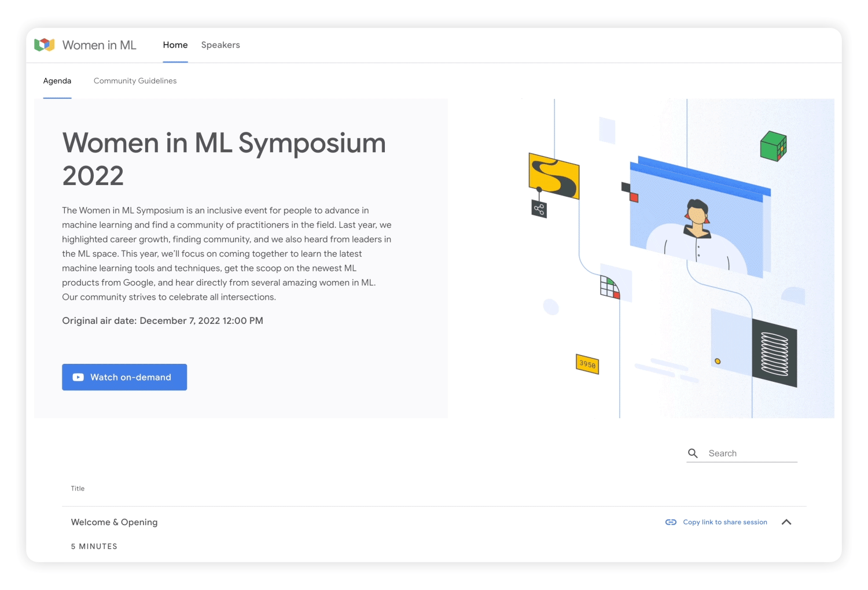Select the Welcome & Opening session title

(114, 522)
